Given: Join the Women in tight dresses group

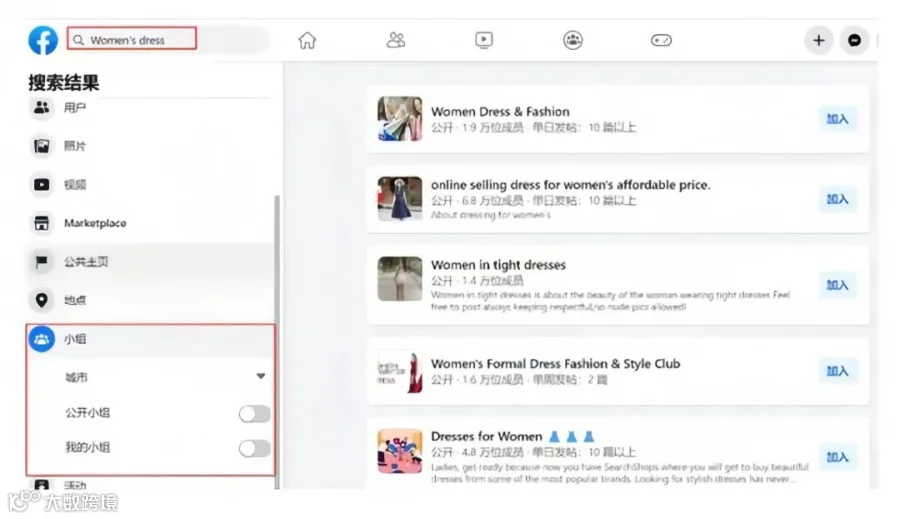Looking at the screenshot, I should click(837, 285).
